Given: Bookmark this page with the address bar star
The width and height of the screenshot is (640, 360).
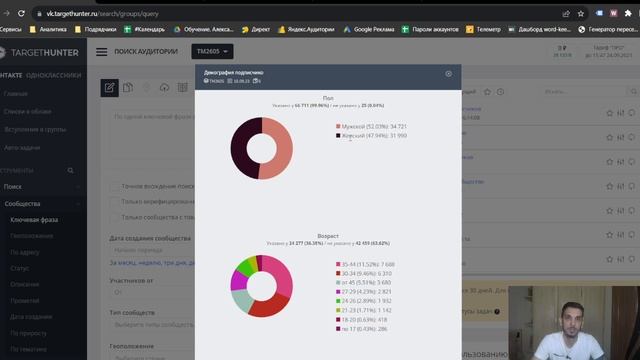Looking at the screenshot, I should 581,13.
